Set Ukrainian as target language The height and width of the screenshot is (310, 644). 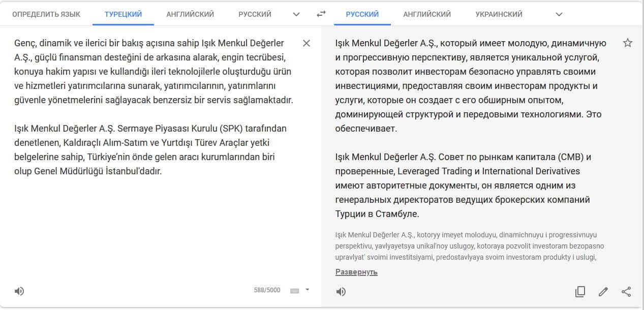[x=499, y=14]
